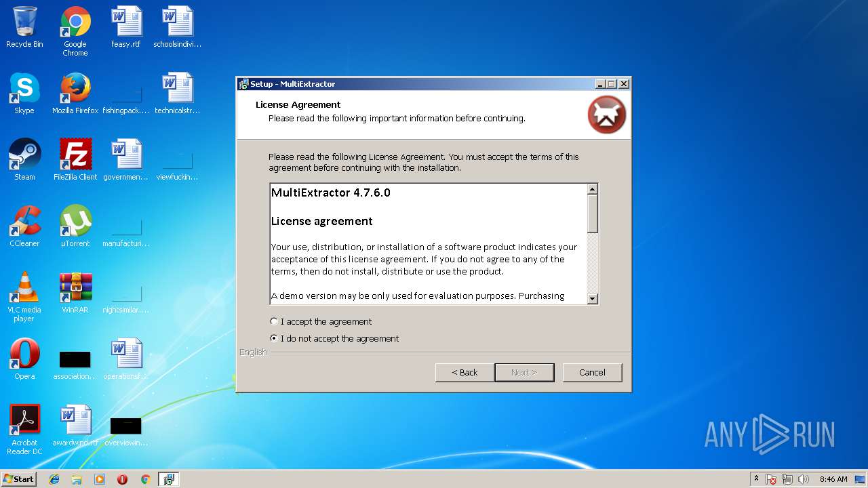Image resolution: width=868 pixels, height=488 pixels.
Task: Open the volume speaker tray icon
Action: tap(804, 479)
